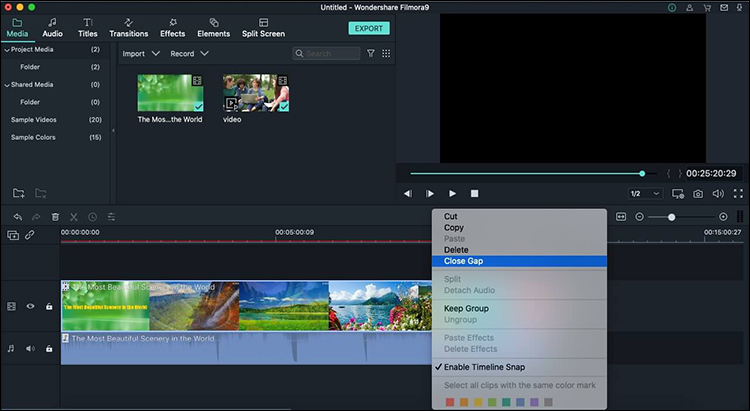Select Close Gap in context menu
The height and width of the screenshot is (411, 750).
coord(519,261)
